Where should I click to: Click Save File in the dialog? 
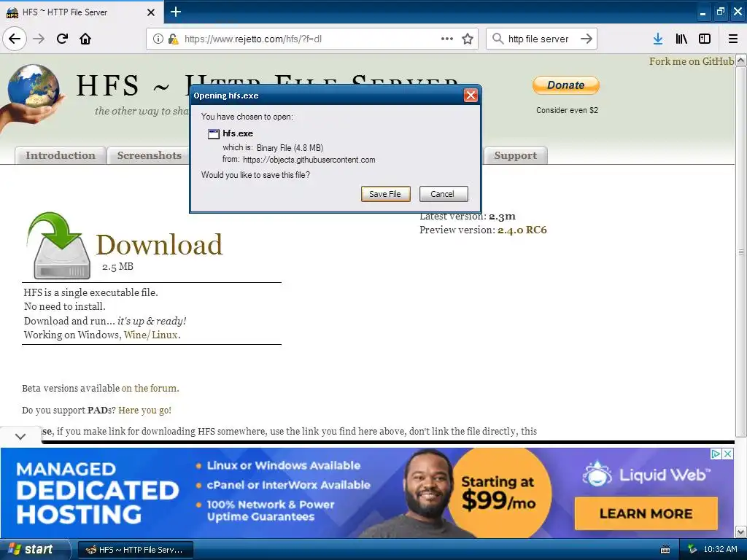[385, 194]
